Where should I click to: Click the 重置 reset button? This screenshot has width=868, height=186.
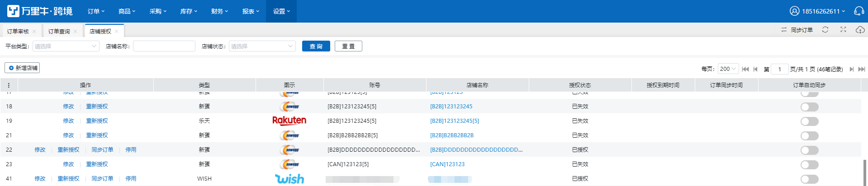(x=348, y=46)
